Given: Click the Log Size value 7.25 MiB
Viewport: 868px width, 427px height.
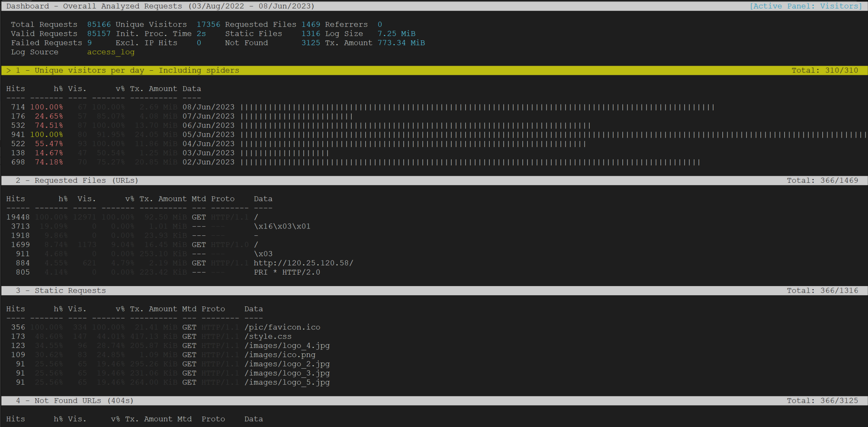Looking at the screenshot, I should pyautogui.click(x=396, y=34).
